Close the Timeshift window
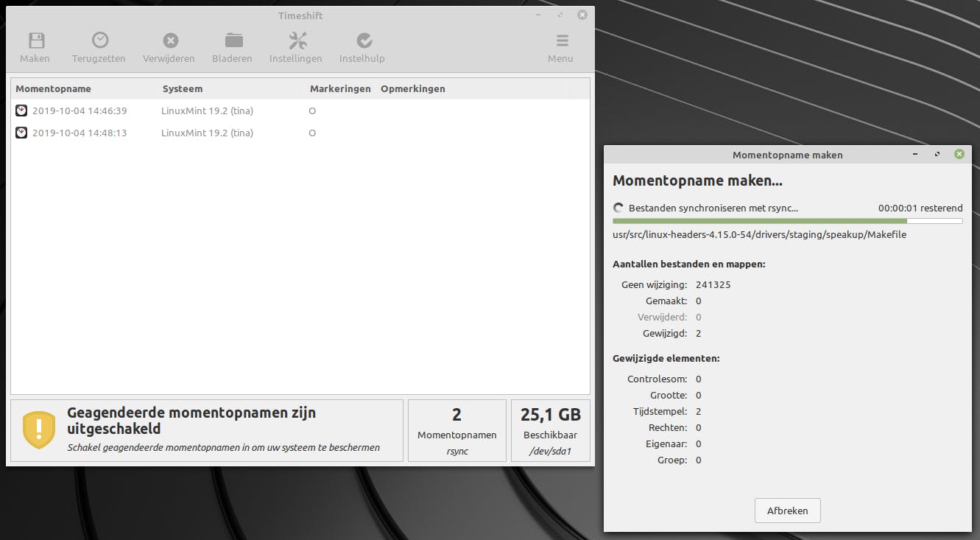Screen dimensions: 980x540 [582, 15]
